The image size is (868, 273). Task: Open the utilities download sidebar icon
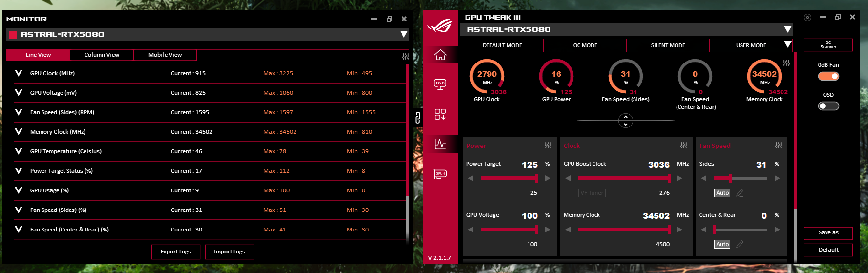click(x=440, y=114)
